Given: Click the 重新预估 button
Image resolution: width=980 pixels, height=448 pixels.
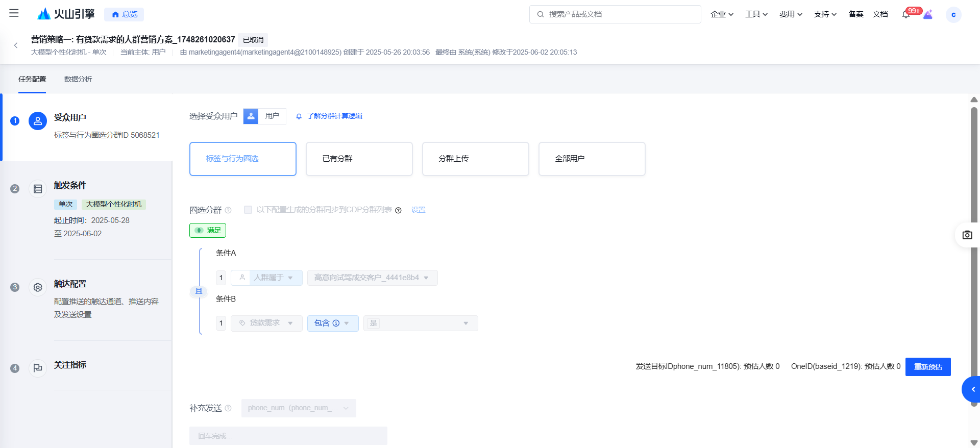Looking at the screenshot, I should click(928, 367).
